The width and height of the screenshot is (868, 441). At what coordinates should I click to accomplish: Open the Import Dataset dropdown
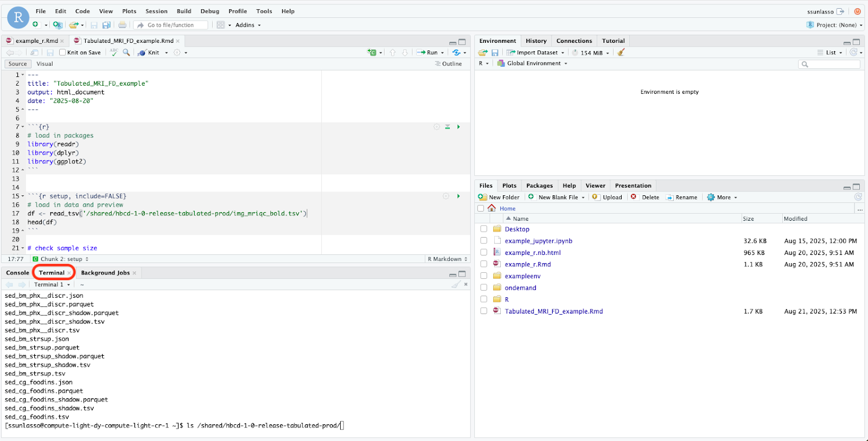(x=535, y=53)
